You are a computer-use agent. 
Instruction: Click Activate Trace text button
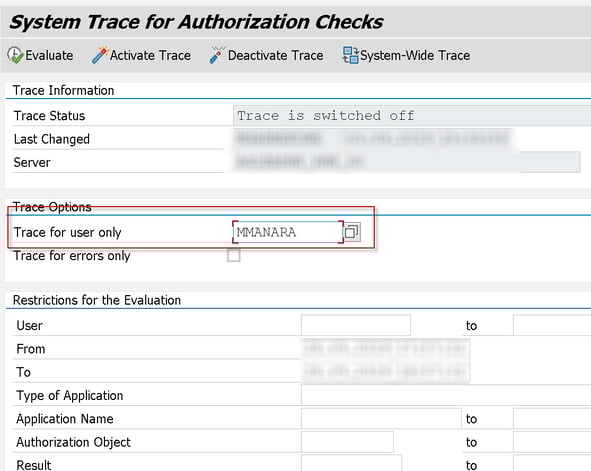click(x=150, y=55)
